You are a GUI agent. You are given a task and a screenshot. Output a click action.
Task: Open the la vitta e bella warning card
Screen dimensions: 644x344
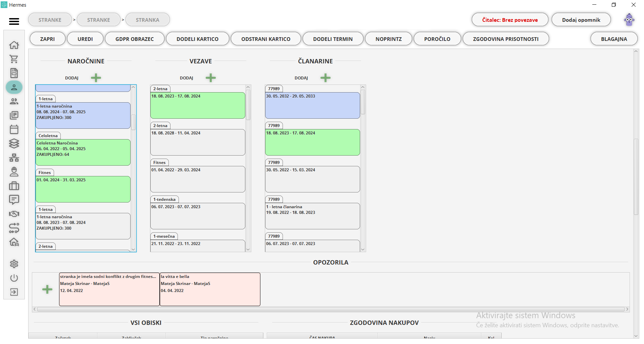click(x=210, y=289)
